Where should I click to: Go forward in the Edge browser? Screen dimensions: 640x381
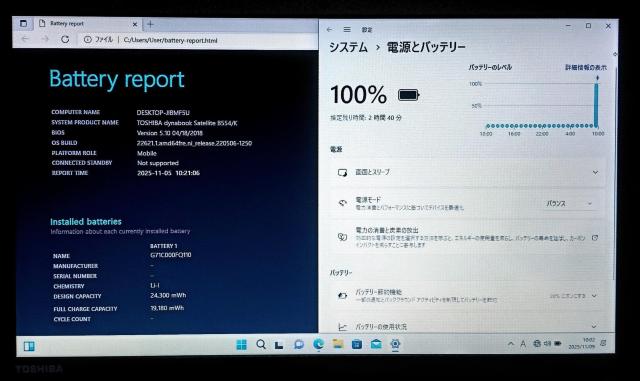coord(45,39)
